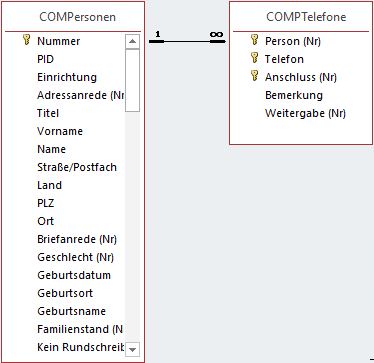
Task: Select the relationship line between the tables
Action: click(187, 41)
